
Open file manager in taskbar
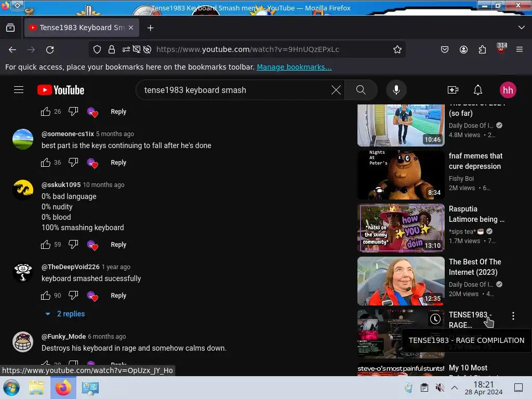(x=36, y=388)
